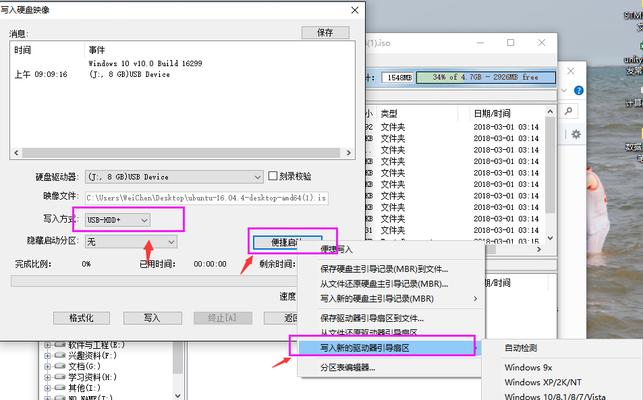Click the 保存 button above the message log

tap(325, 32)
